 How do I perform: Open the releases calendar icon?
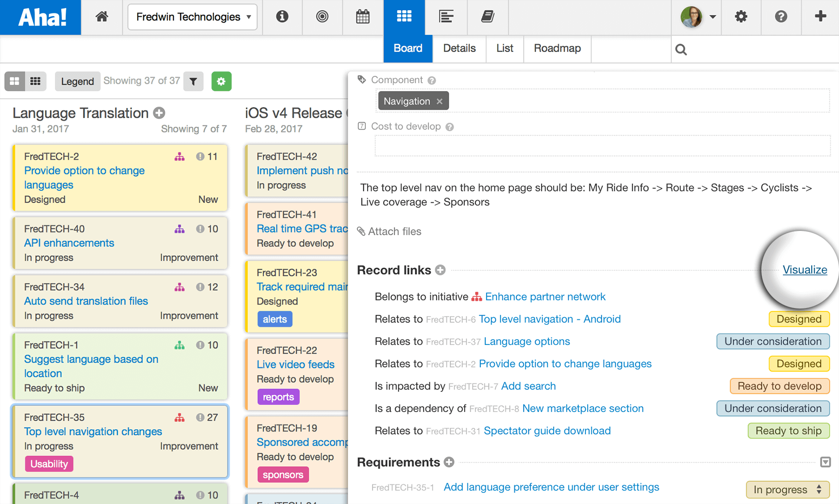coord(363,17)
